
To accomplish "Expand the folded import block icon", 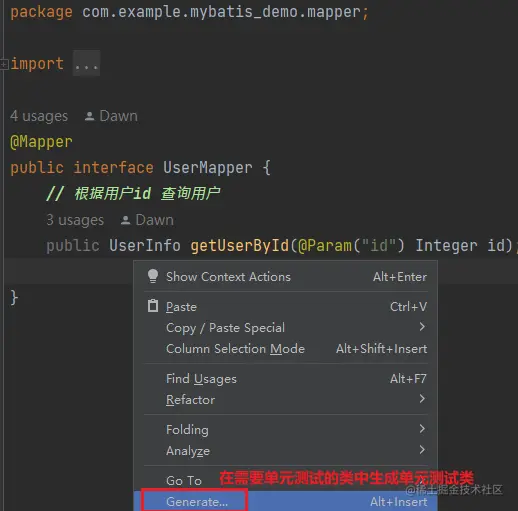I will pyautogui.click(x=4, y=64).
